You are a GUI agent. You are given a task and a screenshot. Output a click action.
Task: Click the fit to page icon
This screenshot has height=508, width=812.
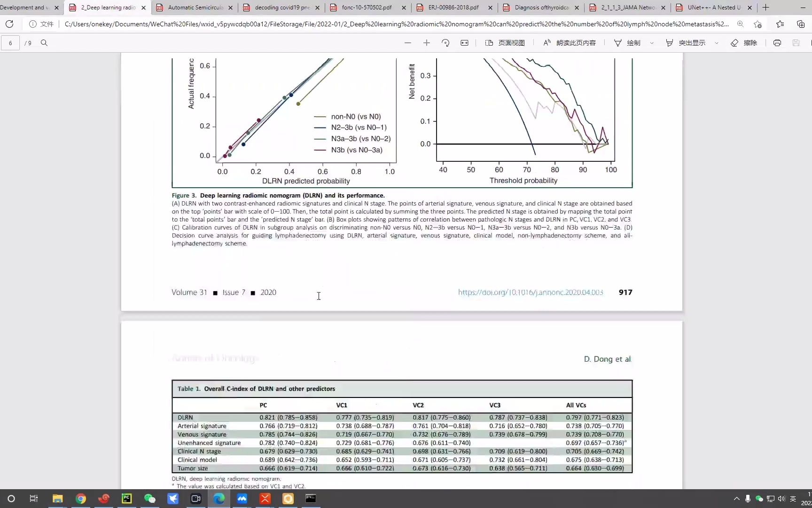tap(464, 43)
